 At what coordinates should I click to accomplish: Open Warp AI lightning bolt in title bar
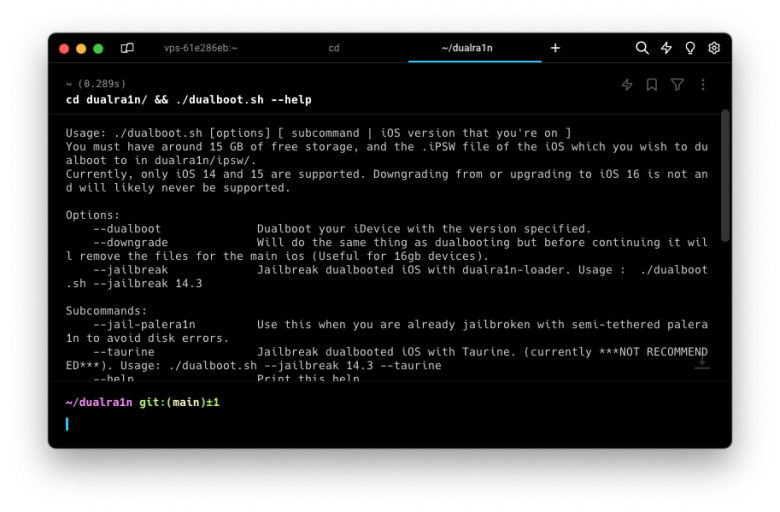tap(666, 48)
